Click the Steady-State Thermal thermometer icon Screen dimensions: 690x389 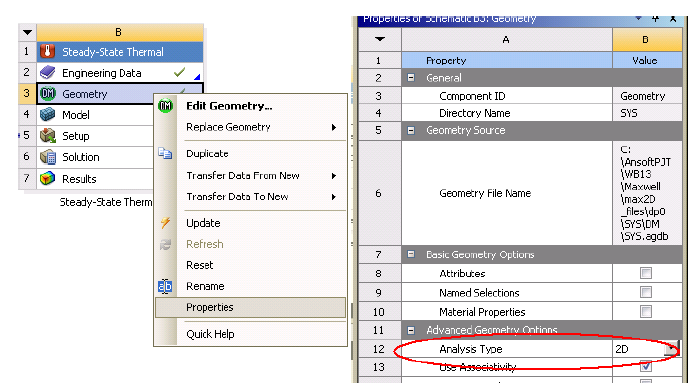pyautogui.click(x=48, y=51)
